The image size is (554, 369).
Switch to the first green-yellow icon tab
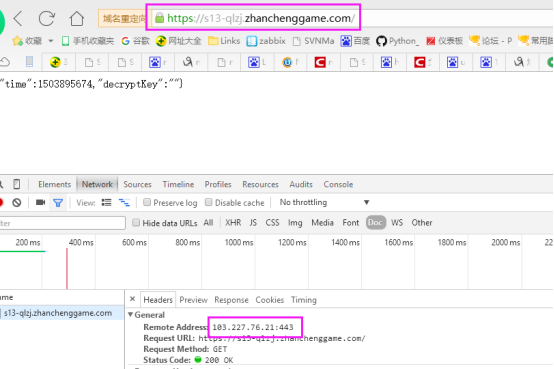[x=59, y=62]
